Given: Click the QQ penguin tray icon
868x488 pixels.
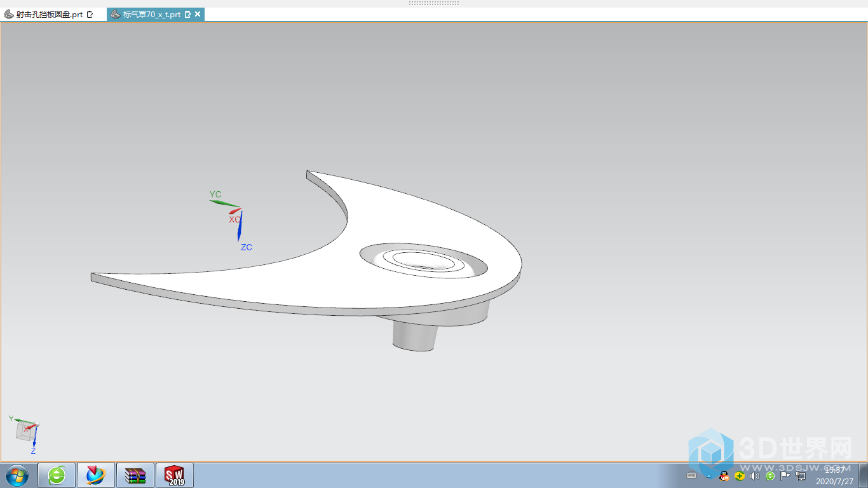Looking at the screenshot, I should pos(724,475).
